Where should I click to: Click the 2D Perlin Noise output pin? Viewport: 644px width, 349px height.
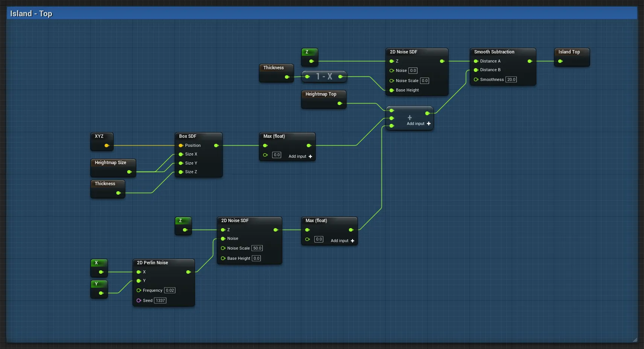pos(188,272)
